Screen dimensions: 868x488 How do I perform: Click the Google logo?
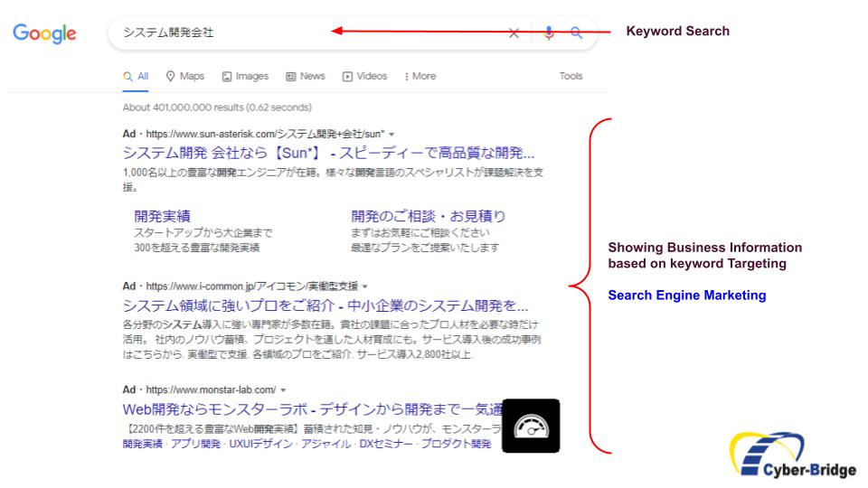(x=45, y=33)
